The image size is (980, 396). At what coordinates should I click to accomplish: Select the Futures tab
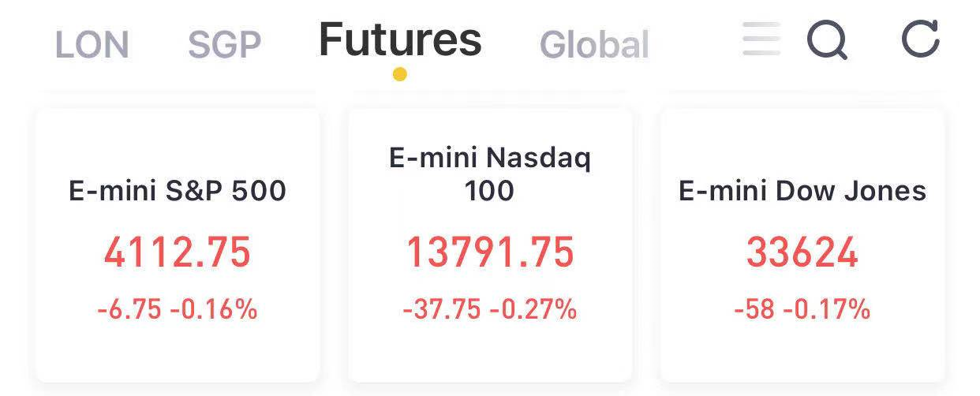tap(400, 39)
